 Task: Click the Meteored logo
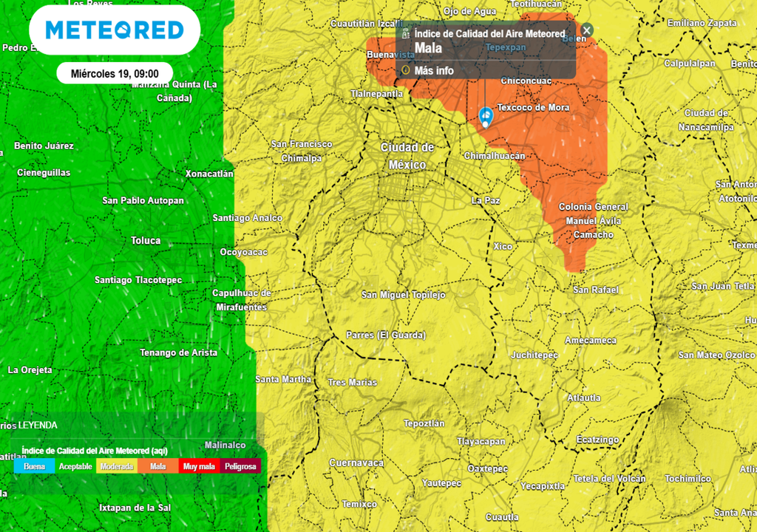tap(115, 30)
